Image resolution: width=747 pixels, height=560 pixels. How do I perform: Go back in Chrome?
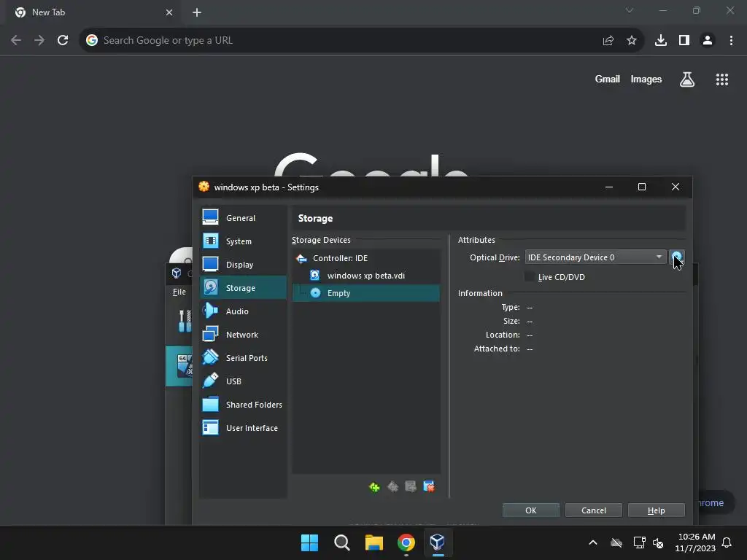point(16,41)
